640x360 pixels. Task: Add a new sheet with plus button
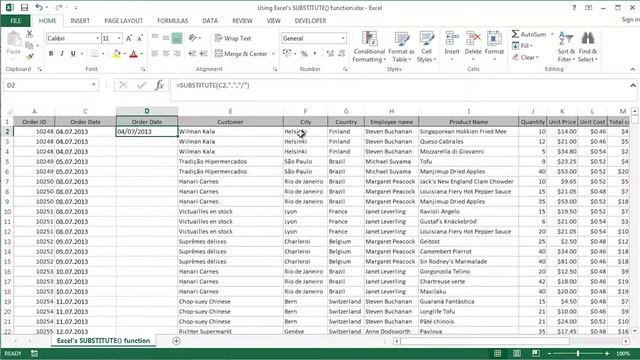point(176,341)
